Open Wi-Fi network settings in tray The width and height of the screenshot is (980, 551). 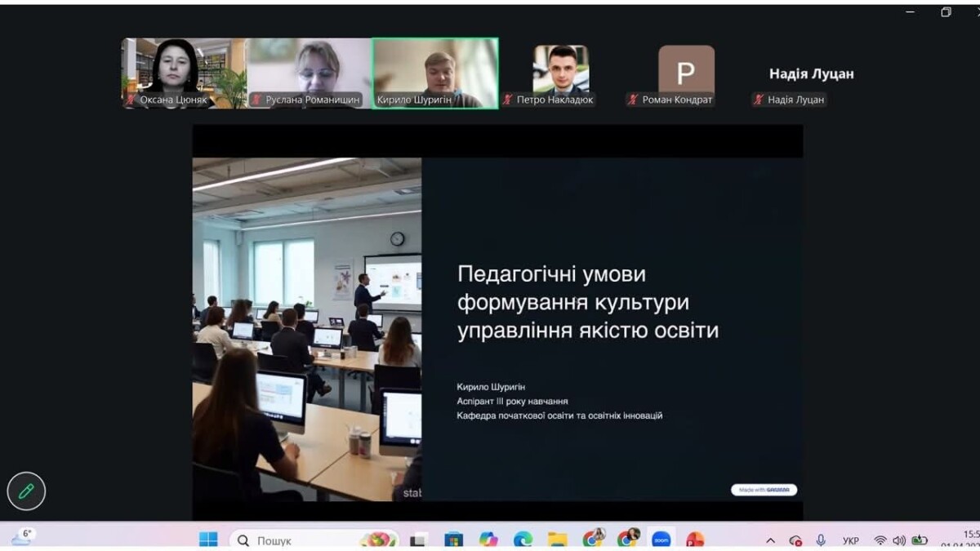click(x=880, y=540)
